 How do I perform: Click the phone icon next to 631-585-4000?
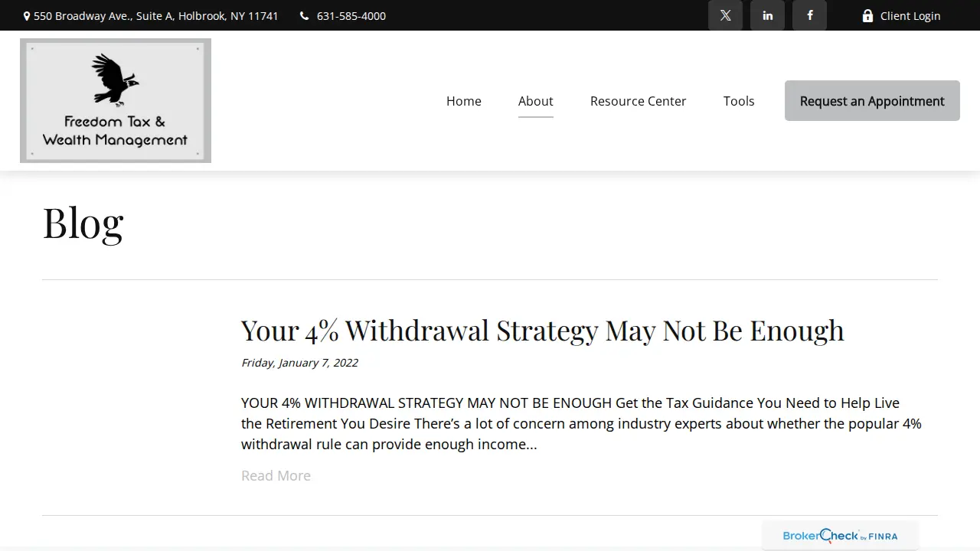point(304,16)
